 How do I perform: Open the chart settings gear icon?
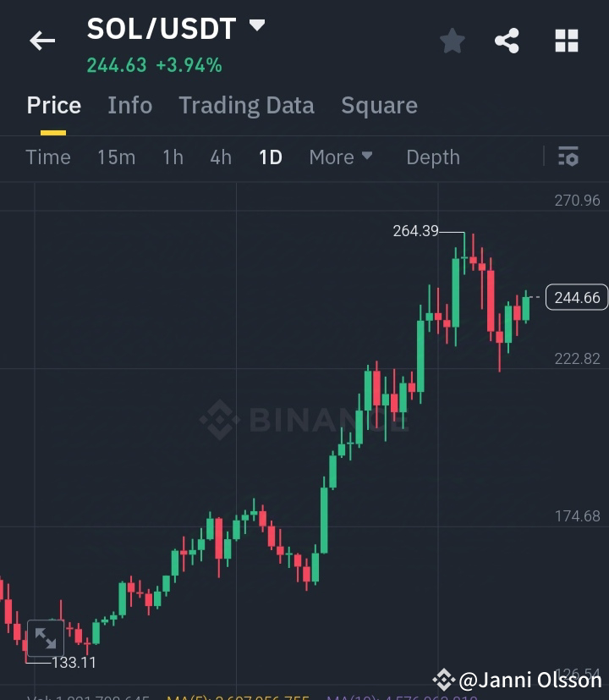point(568,157)
